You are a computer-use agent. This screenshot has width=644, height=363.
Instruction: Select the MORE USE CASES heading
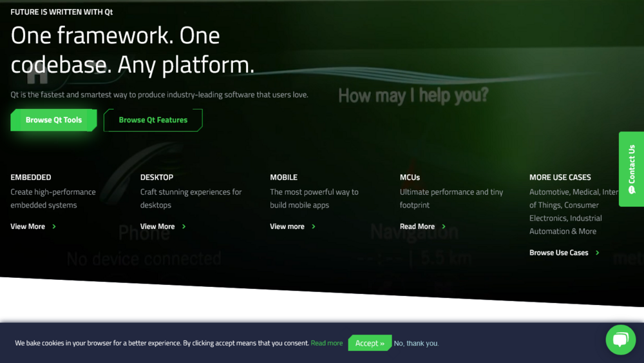[560, 177]
